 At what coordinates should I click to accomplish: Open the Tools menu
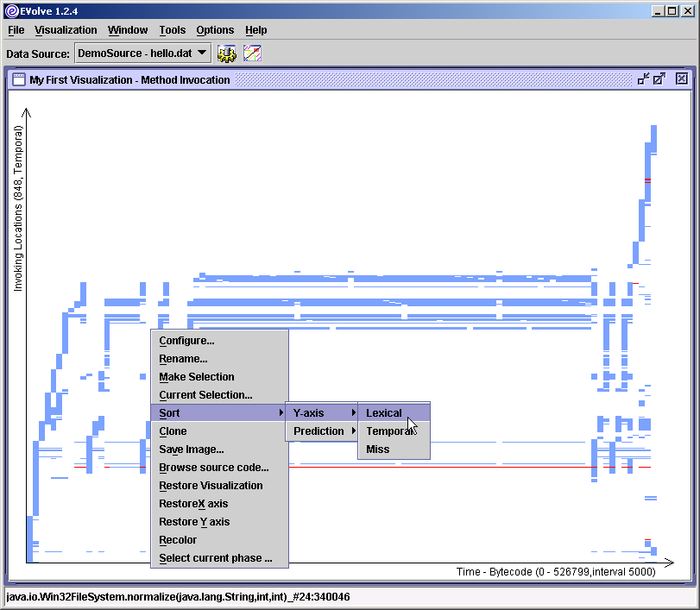tap(173, 30)
